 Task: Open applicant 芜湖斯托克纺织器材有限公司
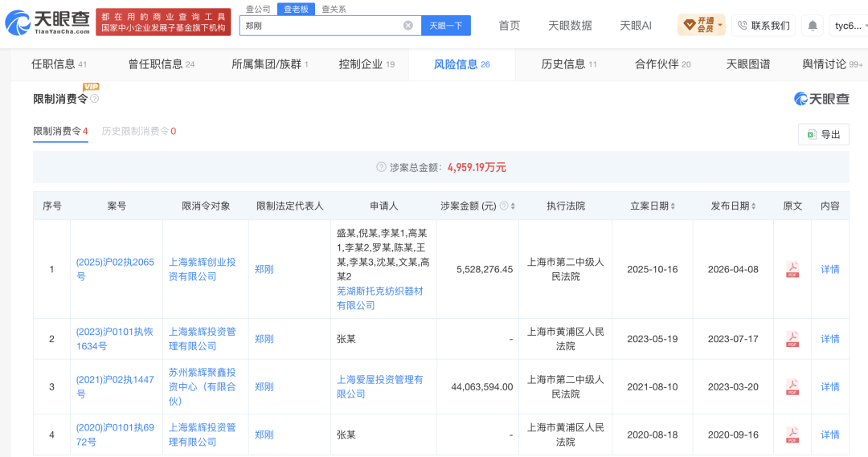(x=379, y=298)
